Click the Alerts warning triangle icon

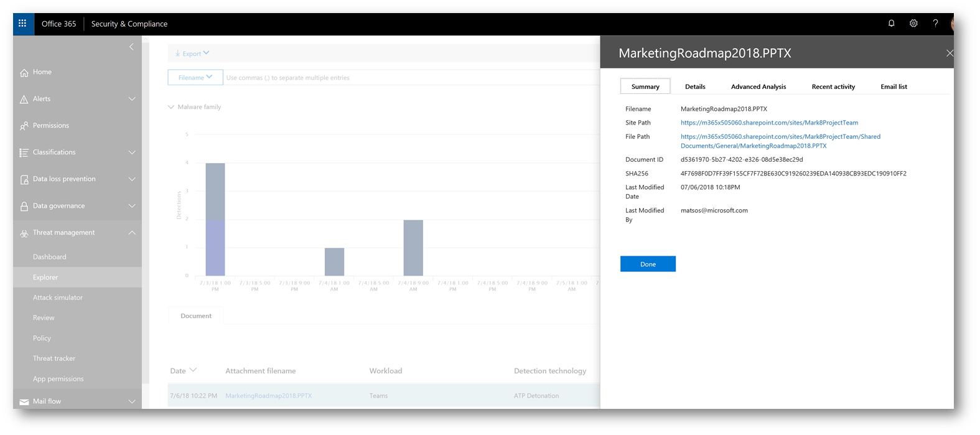click(x=24, y=99)
